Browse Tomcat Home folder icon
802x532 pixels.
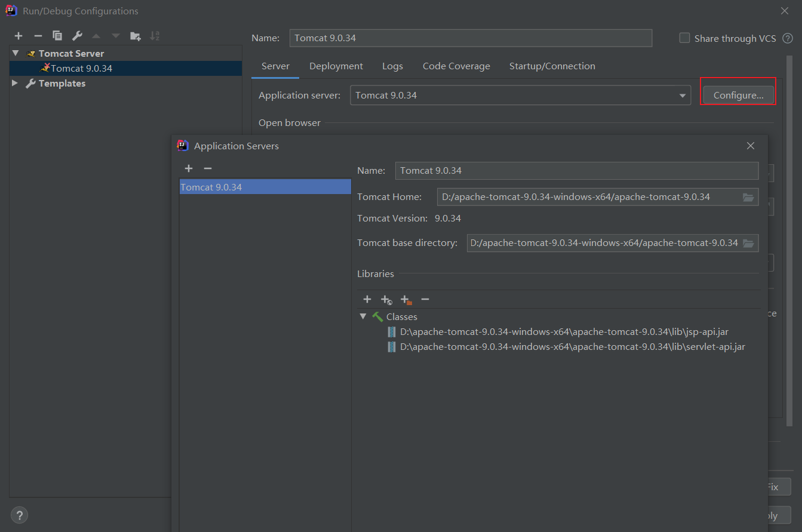[748, 197]
